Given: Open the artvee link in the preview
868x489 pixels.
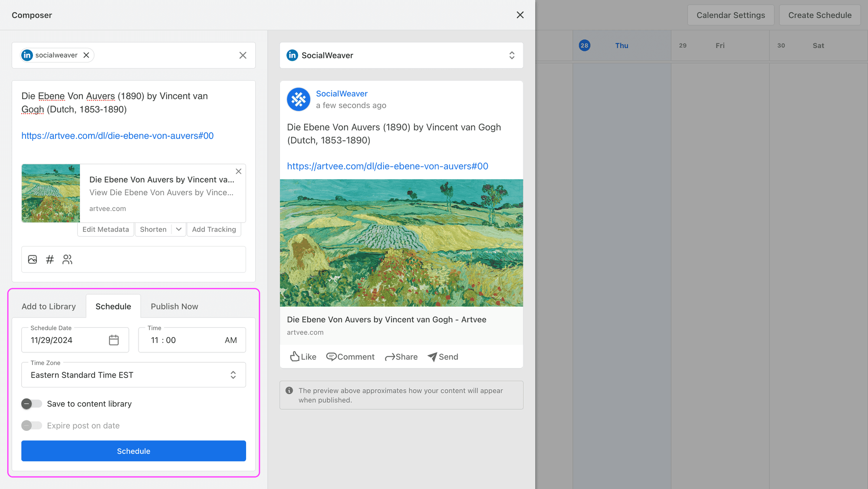Looking at the screenshot, I should click(x=388, y=166).
